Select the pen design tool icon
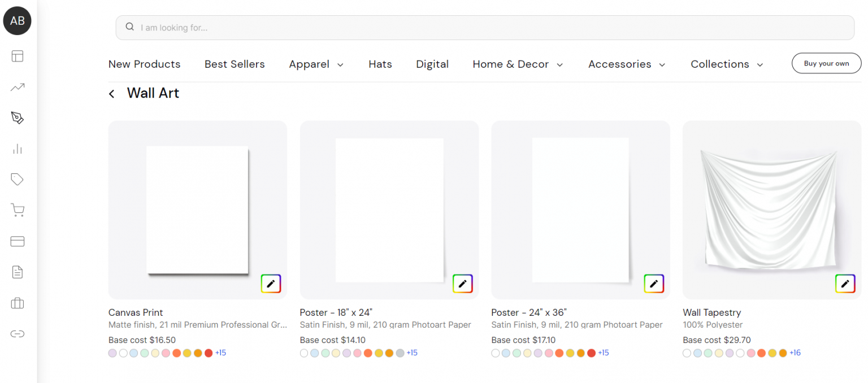The image size is (868, 383). [x=17, y=118]
